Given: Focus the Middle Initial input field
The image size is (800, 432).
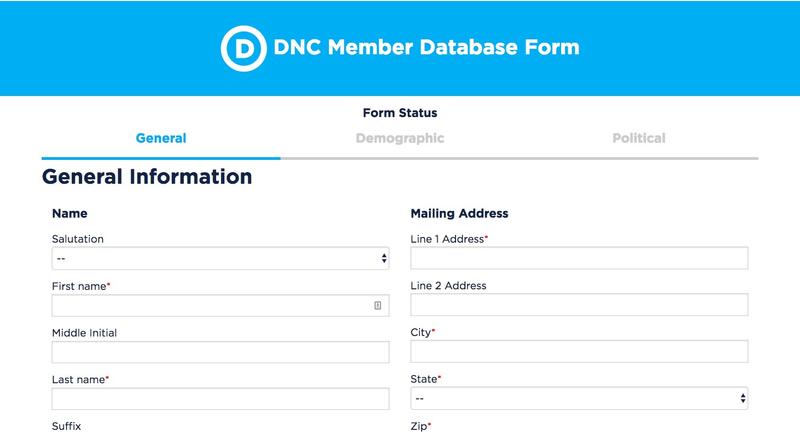Looking at the screenshot, I should 220,352.
